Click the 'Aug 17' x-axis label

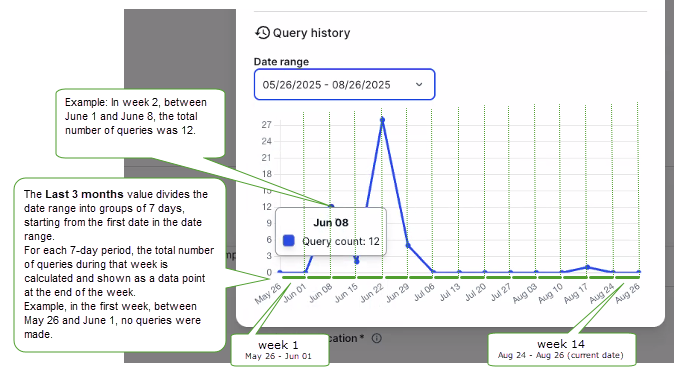pyautogui.click(x=576, y=294)
